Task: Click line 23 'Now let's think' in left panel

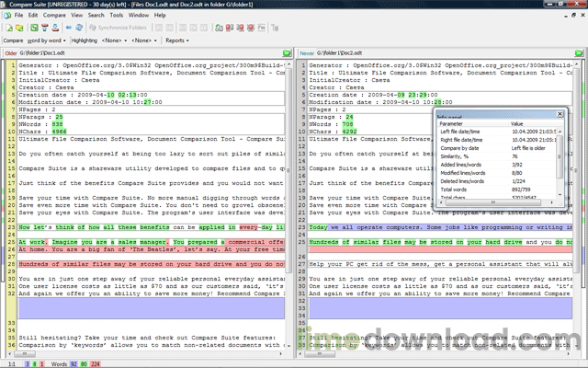Action: click(151, 227)
